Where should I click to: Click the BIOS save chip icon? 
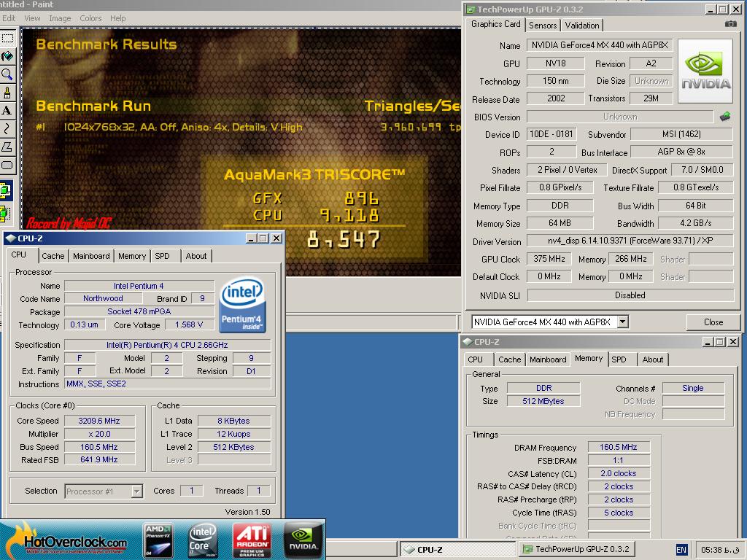point(725,116)
